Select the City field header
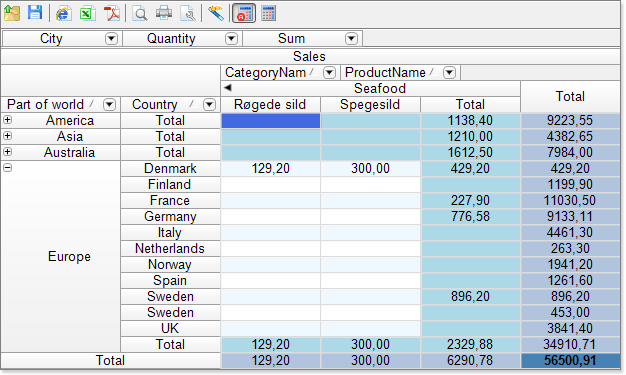Viewport: 626px width, 375px height. tap(61, 39)
